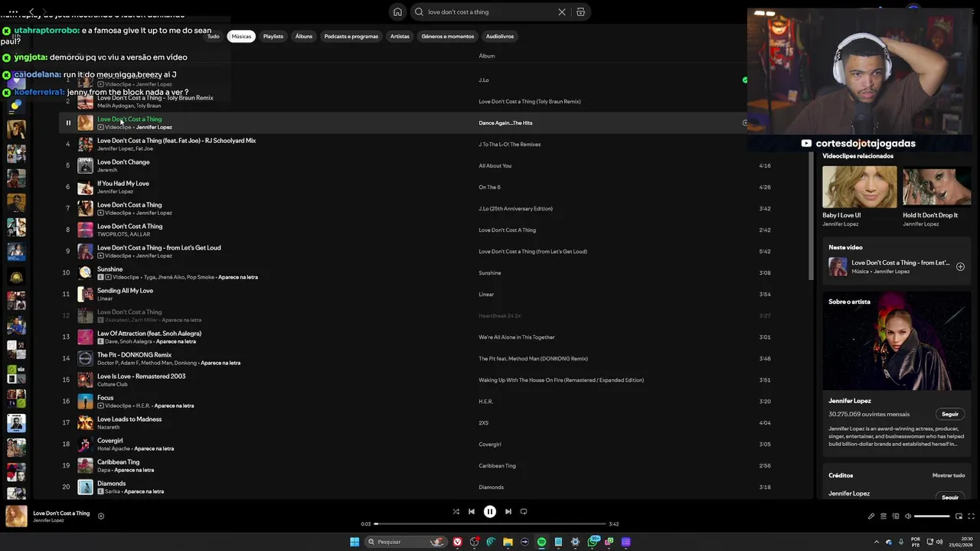Viewport: 980px width, 551px height.
Task: Skip to next track
Action: point(508,511)
